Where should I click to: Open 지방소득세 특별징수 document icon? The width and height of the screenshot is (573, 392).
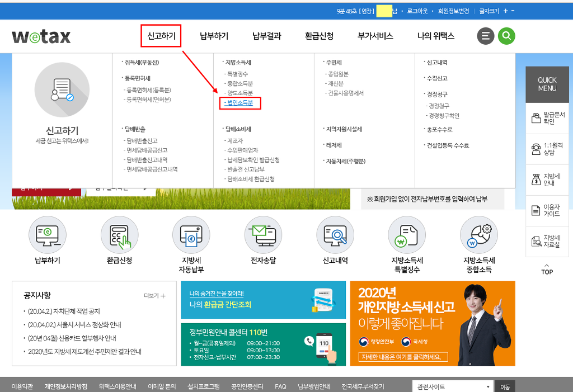tap(407, 235)
